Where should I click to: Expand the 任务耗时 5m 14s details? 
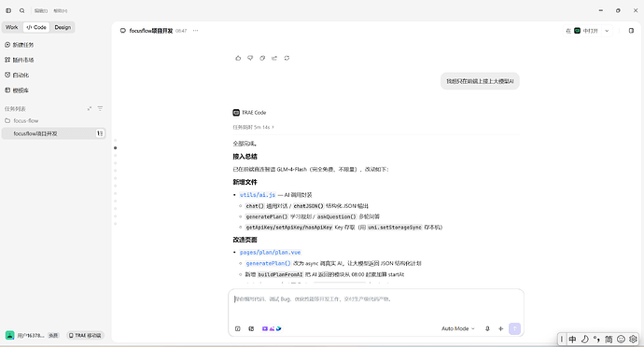click(254, 127)
